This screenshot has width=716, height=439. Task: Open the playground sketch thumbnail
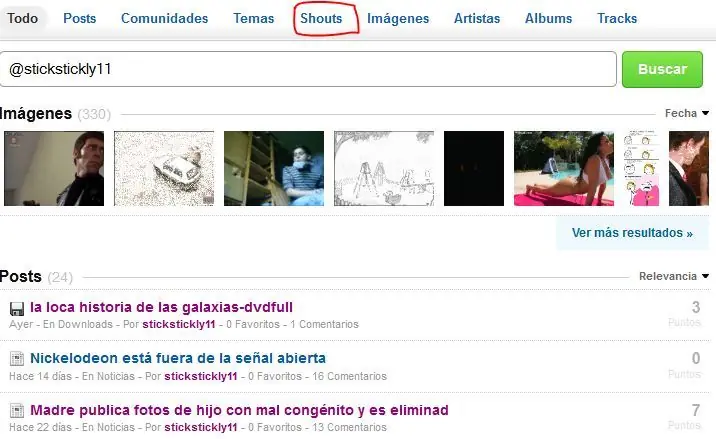tap(384, 169)
